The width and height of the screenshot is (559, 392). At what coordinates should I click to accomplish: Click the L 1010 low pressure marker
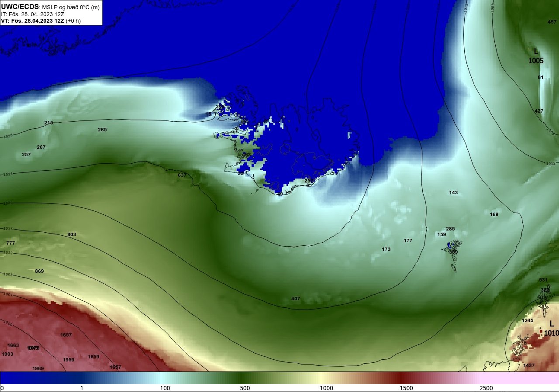552,328
